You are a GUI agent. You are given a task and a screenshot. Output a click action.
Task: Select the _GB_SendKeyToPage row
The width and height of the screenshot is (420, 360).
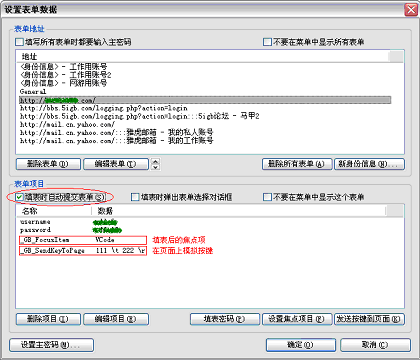click(83, 251)
